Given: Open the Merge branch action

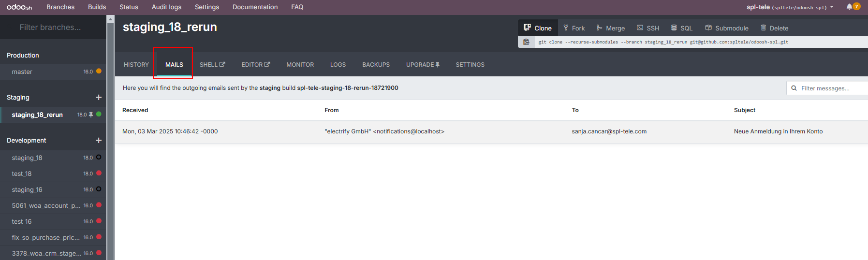Looking at the screenshot, I should pyautogui.click(x=611, y=28).
